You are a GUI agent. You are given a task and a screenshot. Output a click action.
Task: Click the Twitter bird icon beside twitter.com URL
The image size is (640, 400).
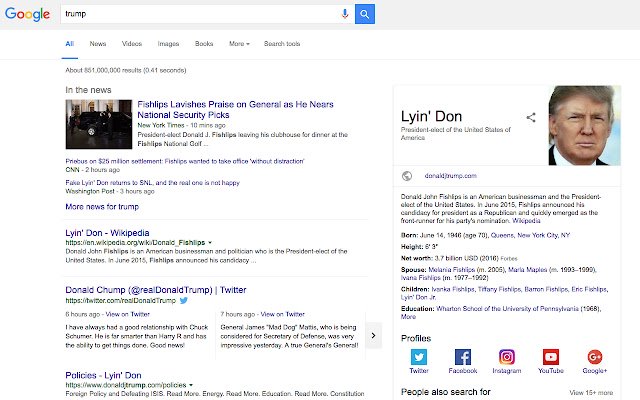pyautogui.click(x=184, y=300)
